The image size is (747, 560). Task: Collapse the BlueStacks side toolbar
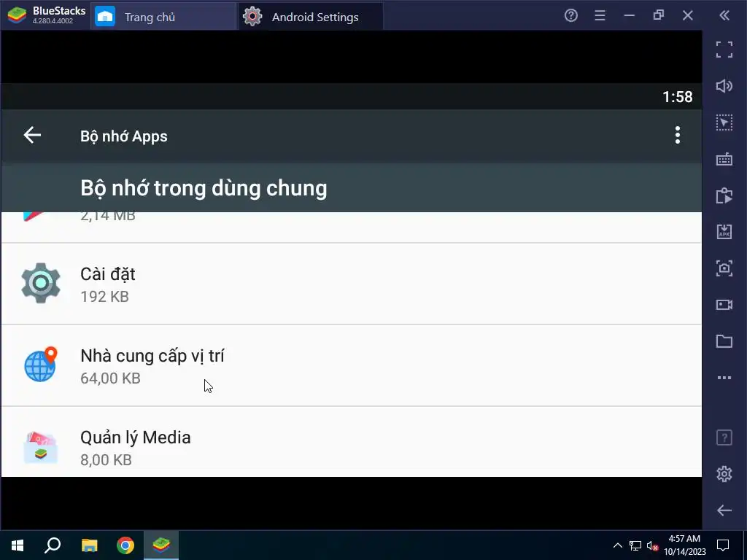coord(724,16)
